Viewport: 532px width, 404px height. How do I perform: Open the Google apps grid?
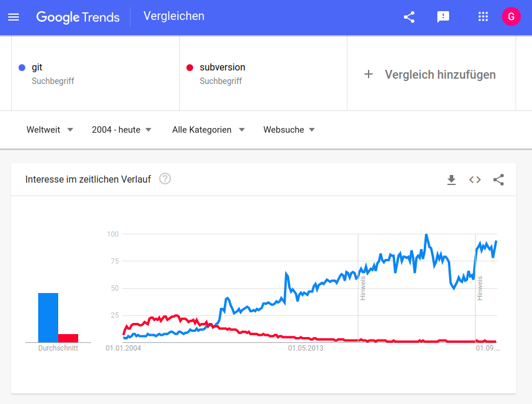click(483, 17)
